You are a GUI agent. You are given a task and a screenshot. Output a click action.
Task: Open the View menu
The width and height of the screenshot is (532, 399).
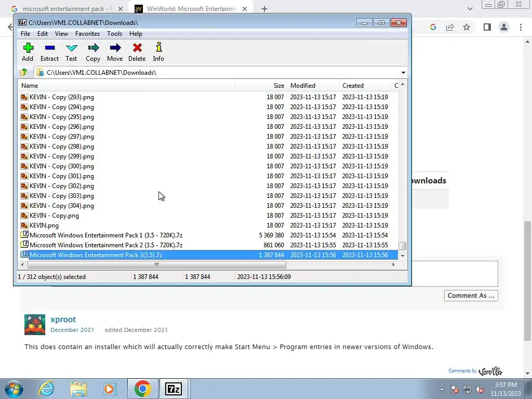[x=61, y=34]
